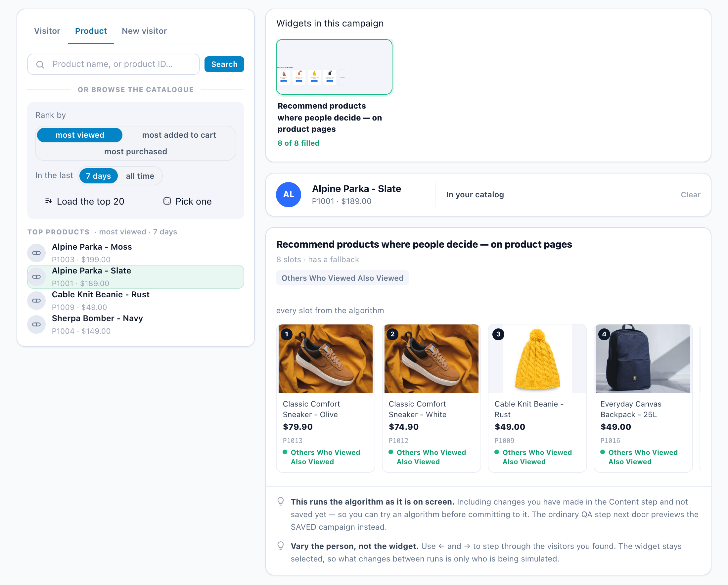Click the $74.90 price

[x=403, y=427]
